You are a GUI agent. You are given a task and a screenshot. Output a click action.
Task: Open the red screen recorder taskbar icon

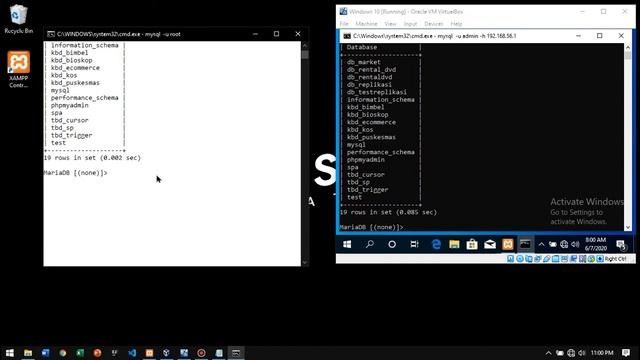coord(201,353)
